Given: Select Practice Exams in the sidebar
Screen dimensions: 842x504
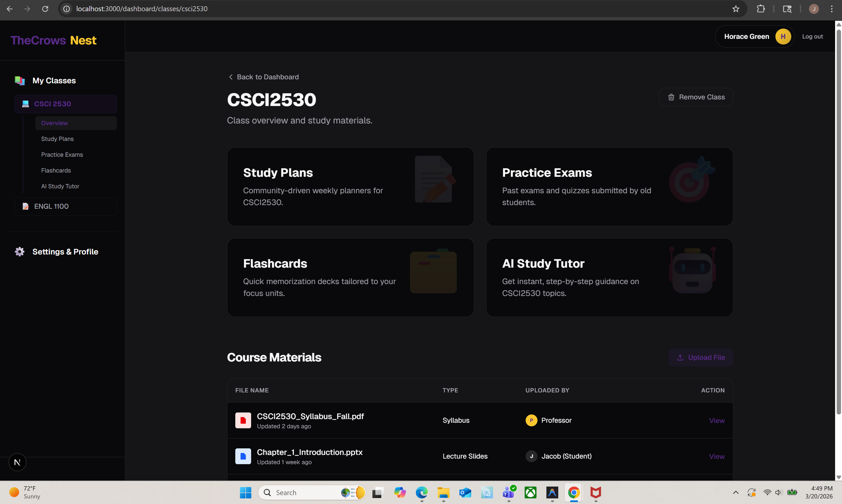Looking at the screenshot, I should point(62,154).
